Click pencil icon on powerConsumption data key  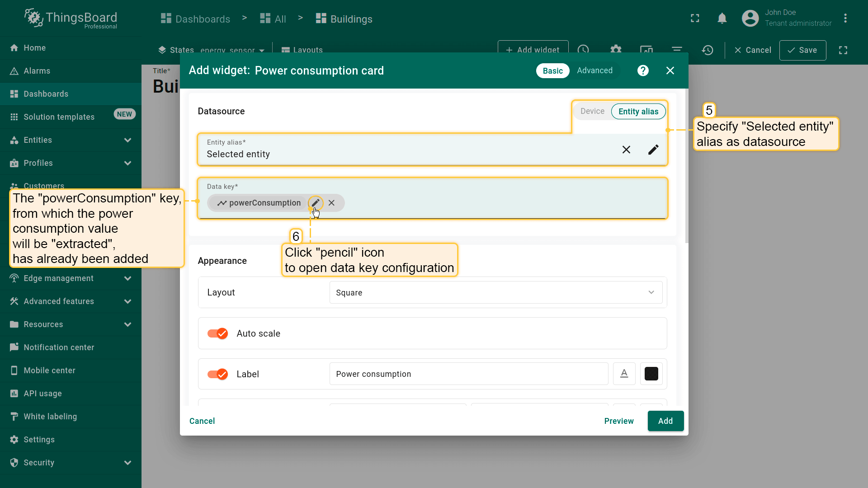tap(316, 203)
